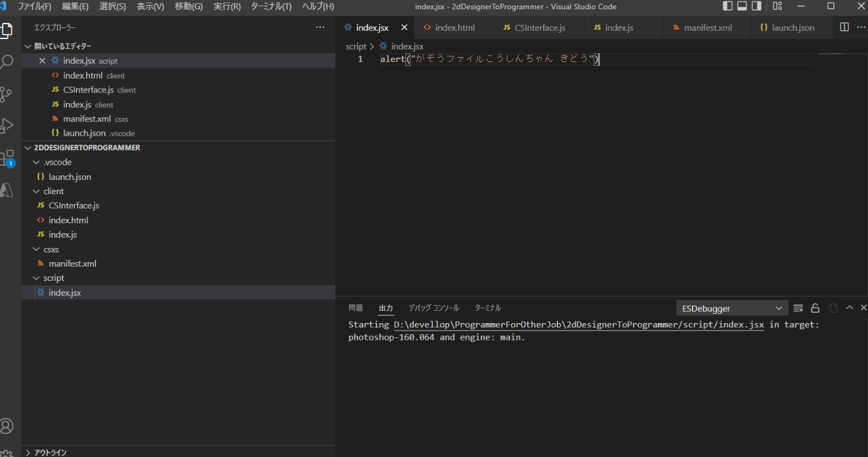
Task: Open the Source Control view
Action: (6, 94)
